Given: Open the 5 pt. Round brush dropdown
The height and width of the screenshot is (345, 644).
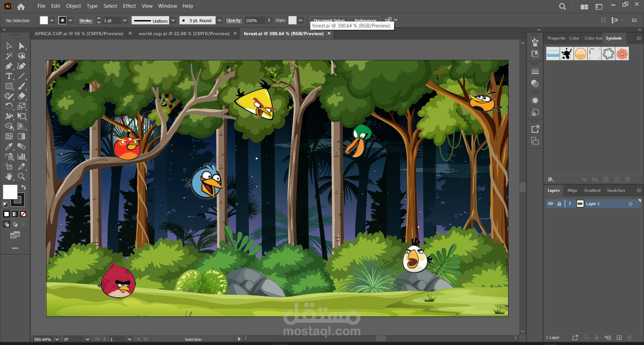Looking at the screenshot, I should (219, 20).
